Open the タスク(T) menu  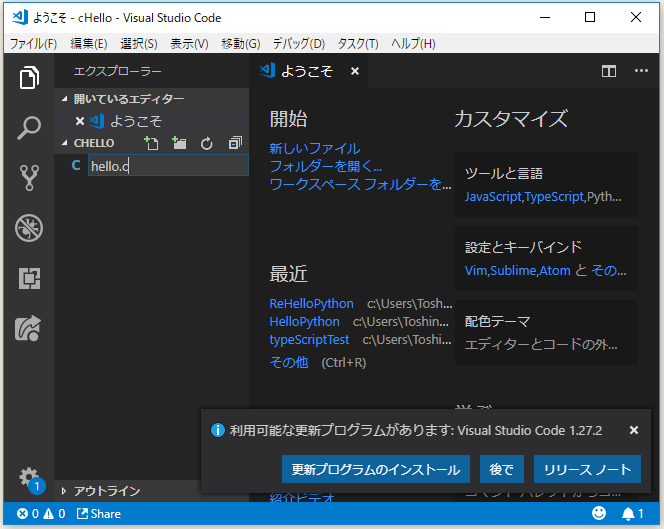pyautogui.click(x=358, y=44)
